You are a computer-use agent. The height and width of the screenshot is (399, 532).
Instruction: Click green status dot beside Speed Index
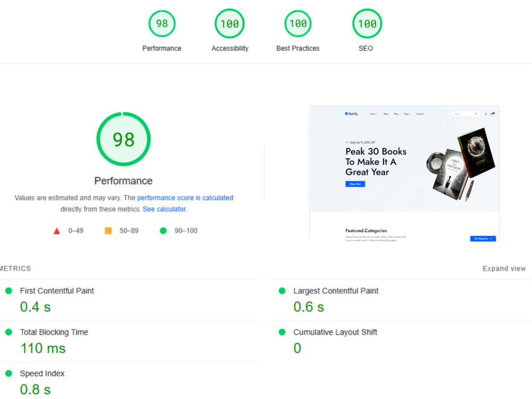click(x=9, y=373)
